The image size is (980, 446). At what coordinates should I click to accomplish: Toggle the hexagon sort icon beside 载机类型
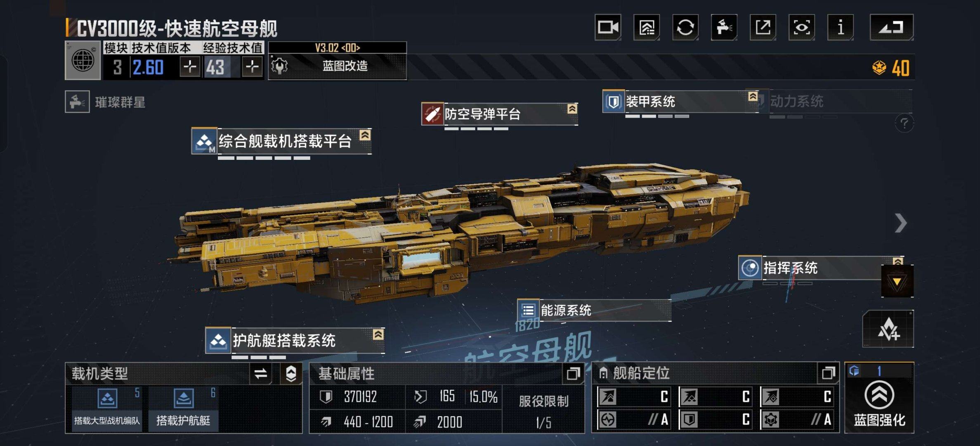[x=291, y=374]
